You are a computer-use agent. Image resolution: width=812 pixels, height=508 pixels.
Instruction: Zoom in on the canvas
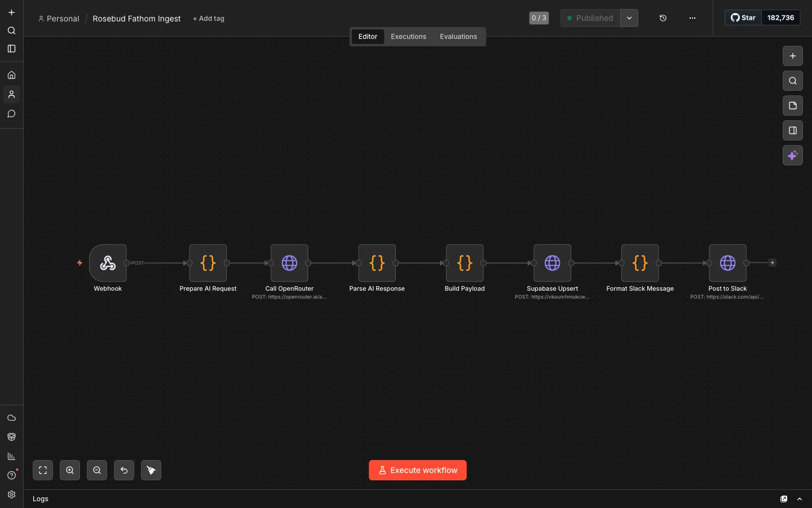(x=70, y=470)
